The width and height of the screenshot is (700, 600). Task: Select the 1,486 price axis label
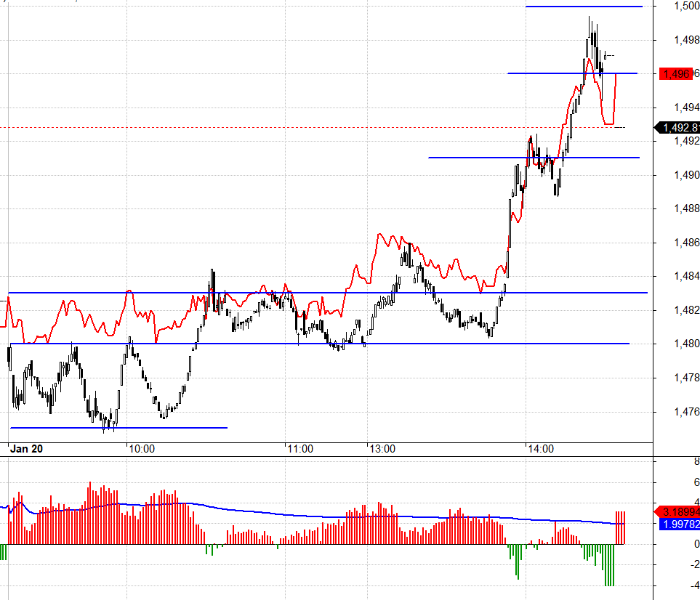(x=687, y=243)
